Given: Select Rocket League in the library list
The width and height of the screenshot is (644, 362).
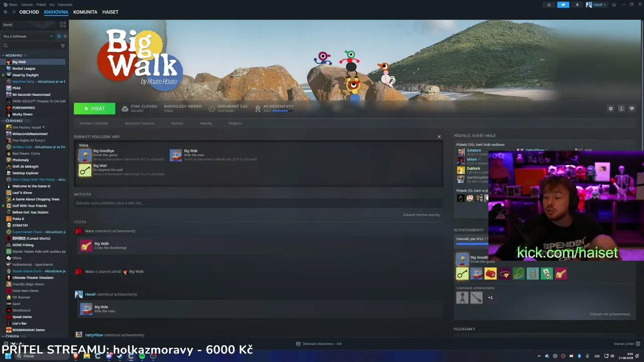Looking at the screenshot, I should pyautogui.click(x=24, y=68).
